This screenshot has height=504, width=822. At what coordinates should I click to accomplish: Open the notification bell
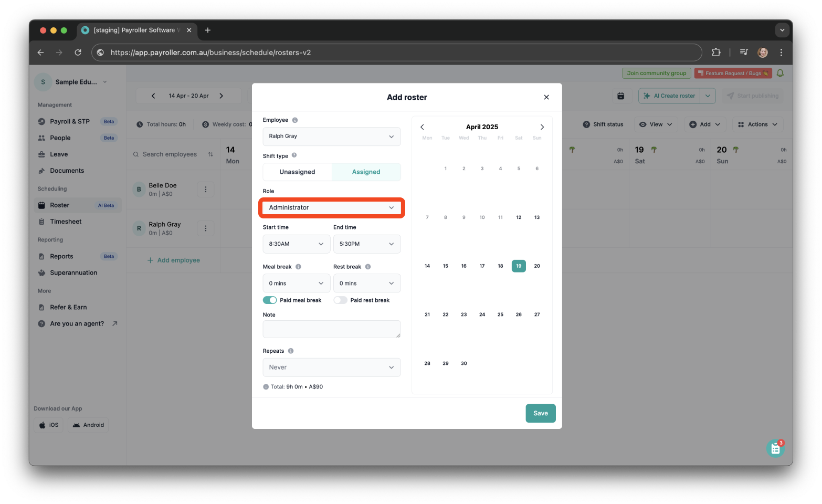[780, 73]
